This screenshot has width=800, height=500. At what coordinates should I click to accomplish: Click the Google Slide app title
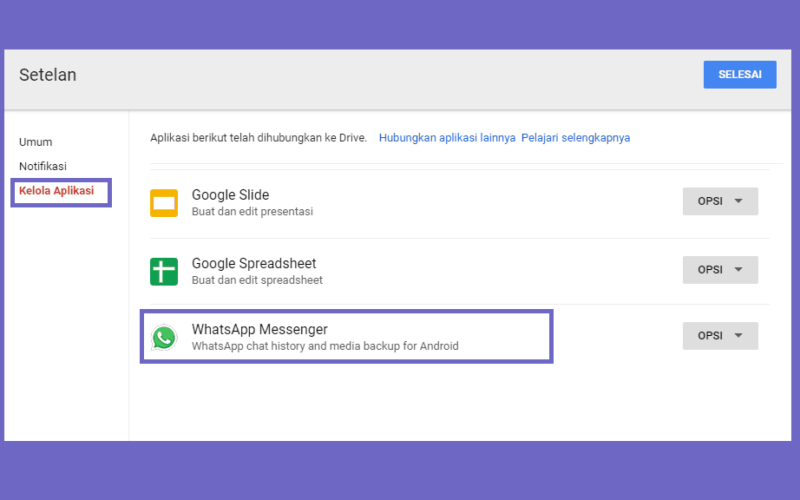click(230, 195)
